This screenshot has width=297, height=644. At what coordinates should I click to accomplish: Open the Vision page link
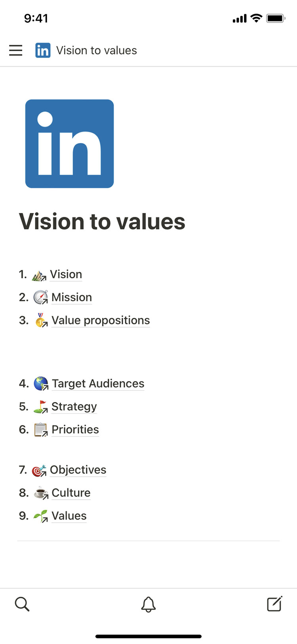point(66,274)
